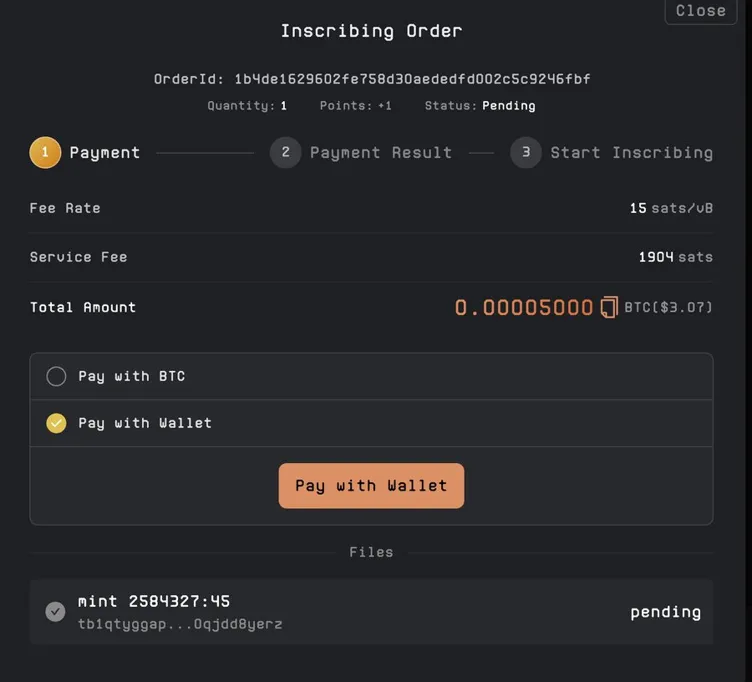Viewport: 752px width, 682px height.
Task: Click the Pending status at the top
Action: 508,106
